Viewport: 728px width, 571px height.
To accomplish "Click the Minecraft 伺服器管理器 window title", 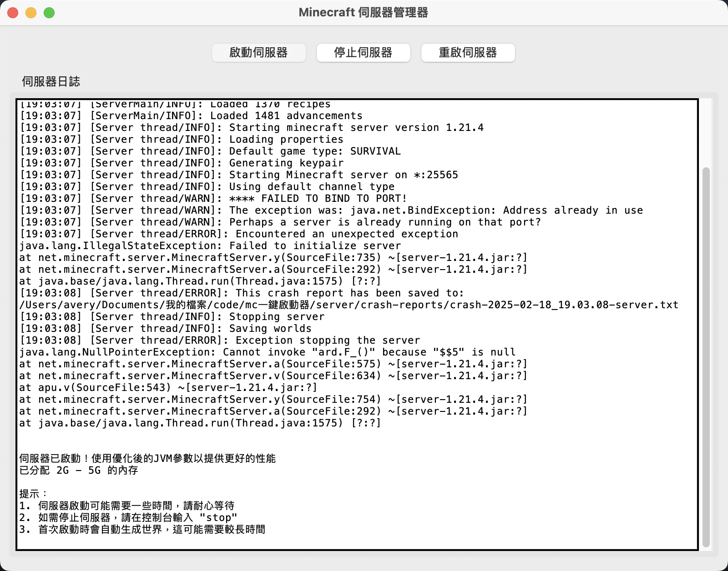I will click(363, 13).
